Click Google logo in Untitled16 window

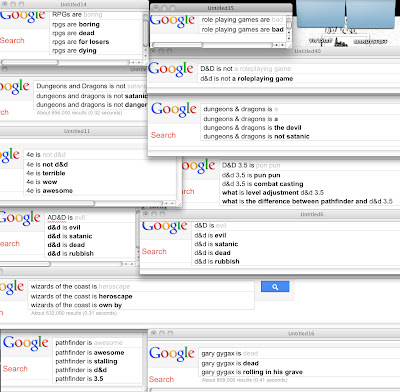point(172,354)
